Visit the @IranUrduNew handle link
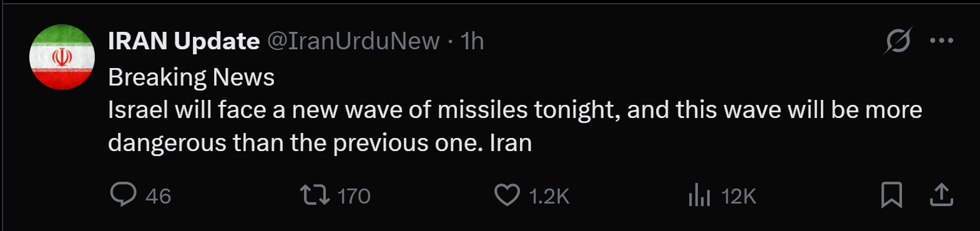 point(353,41)
